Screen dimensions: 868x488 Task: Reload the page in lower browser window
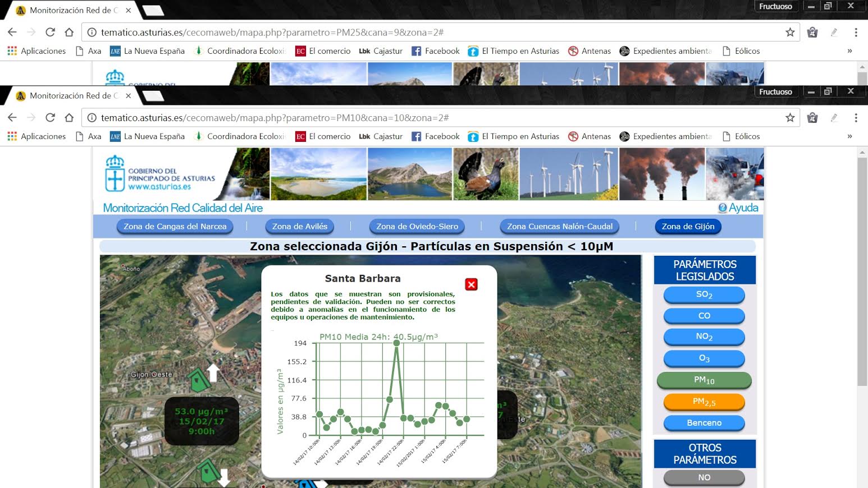[x=50, y=118]
